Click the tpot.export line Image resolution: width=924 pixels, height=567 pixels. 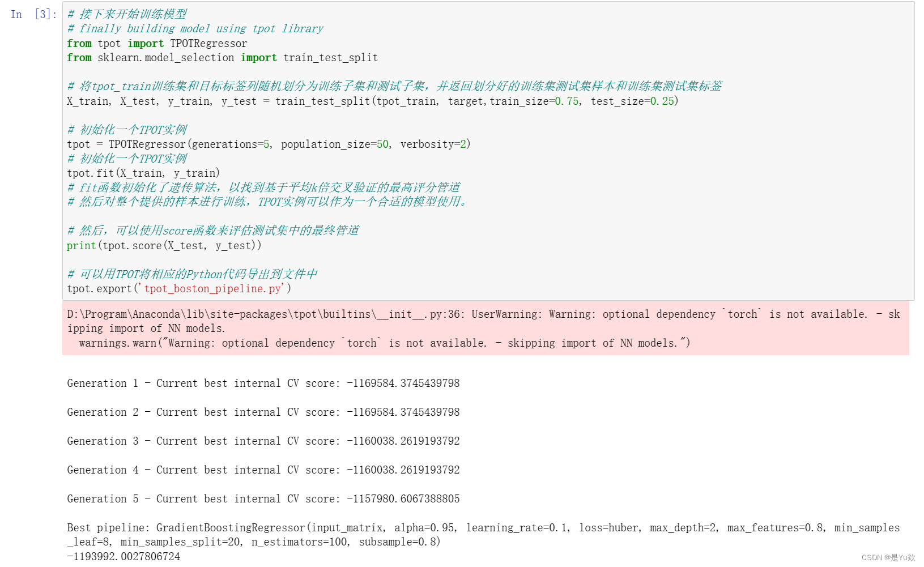(x=179, y=289)
